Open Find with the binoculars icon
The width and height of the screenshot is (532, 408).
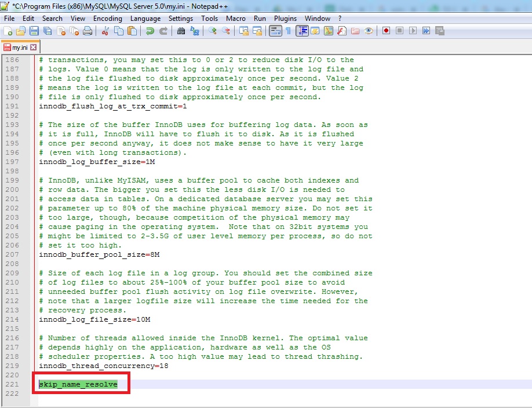click(181, 31)
